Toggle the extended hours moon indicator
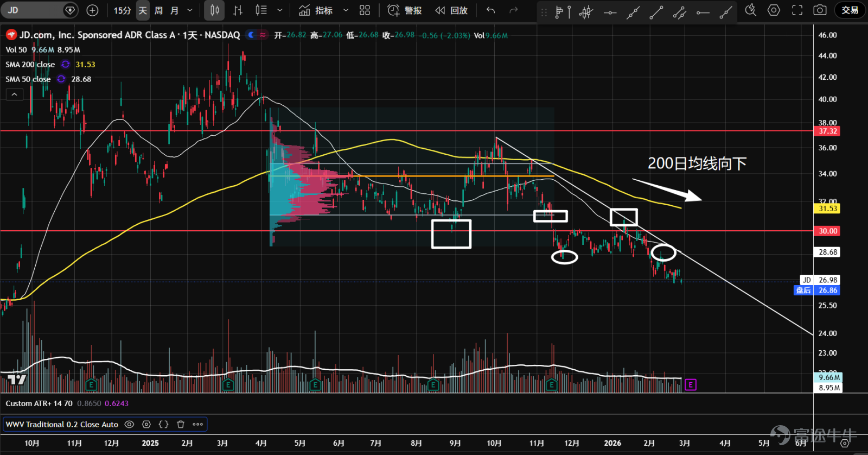 [x=251, y=35]
